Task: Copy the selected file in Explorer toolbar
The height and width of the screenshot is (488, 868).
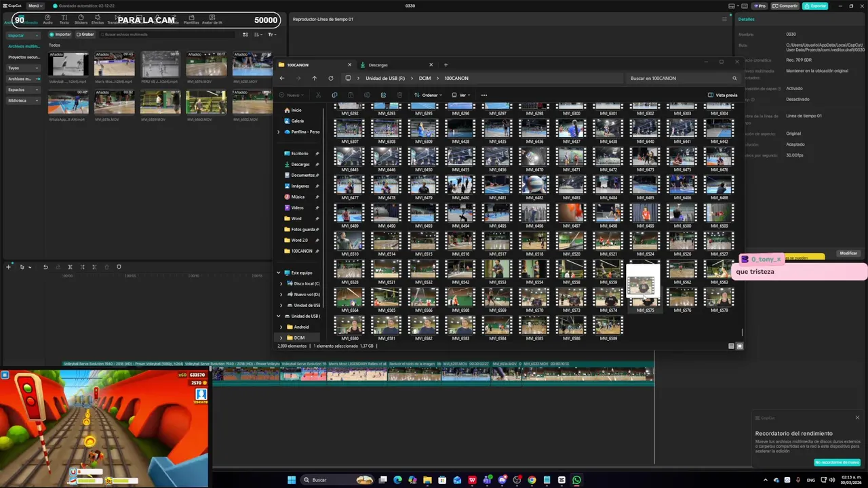Action: tap(334, 95)
